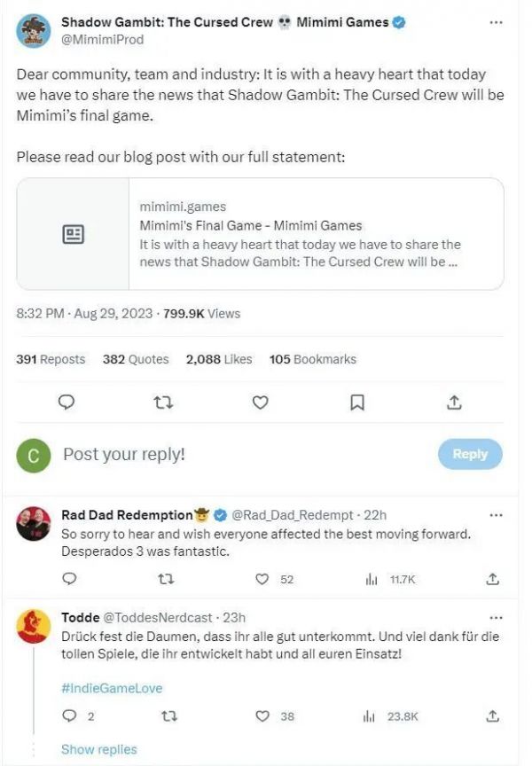Screen dimensions: 532x766
Task: Show replies under Todde's comment
Action: (98, 749)
